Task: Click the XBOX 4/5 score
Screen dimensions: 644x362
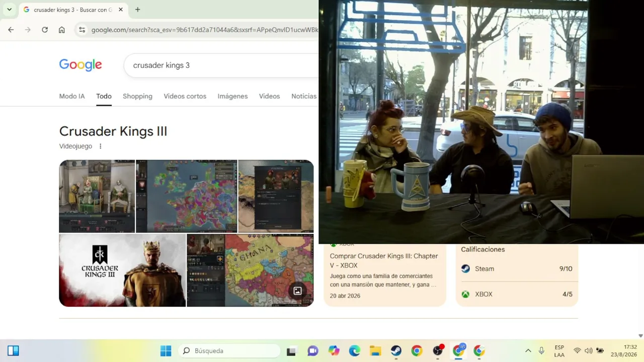Action: [568, 294]
